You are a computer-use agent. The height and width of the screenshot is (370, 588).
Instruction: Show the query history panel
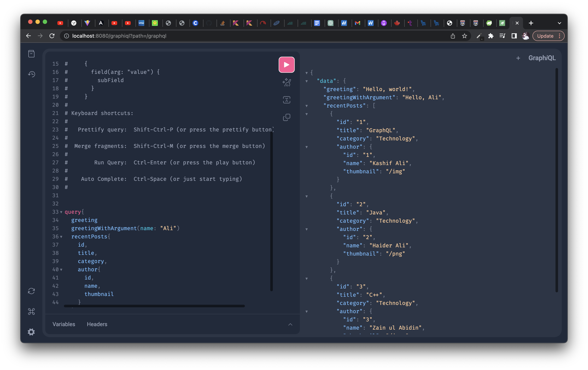(x=31, y=74)
